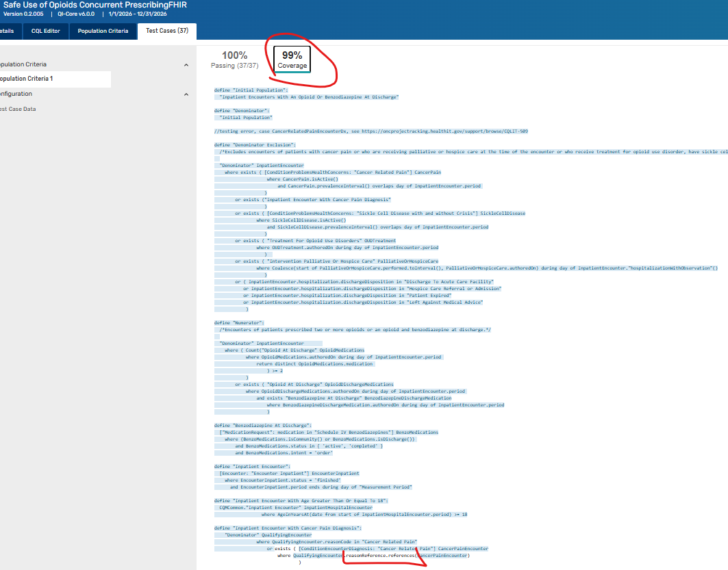The image size is (728, 570).
Task: Click the Population Criteria sidebar heading
Action: 23,64
